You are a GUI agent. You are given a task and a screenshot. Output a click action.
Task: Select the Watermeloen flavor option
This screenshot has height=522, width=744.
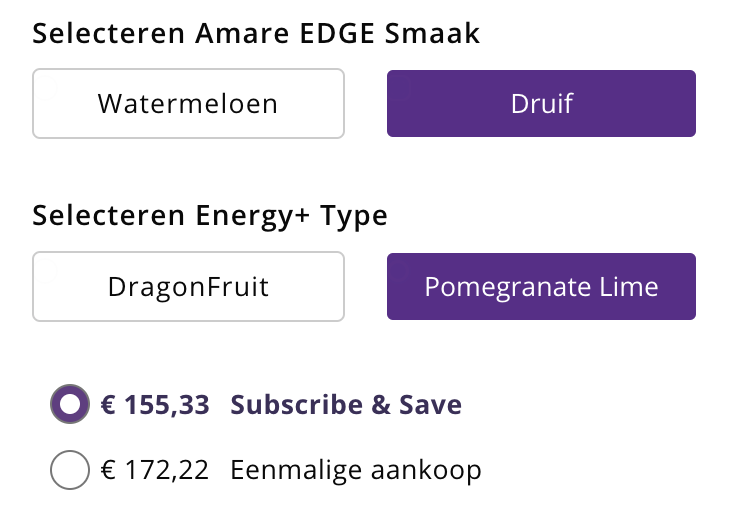coord(188,103)
